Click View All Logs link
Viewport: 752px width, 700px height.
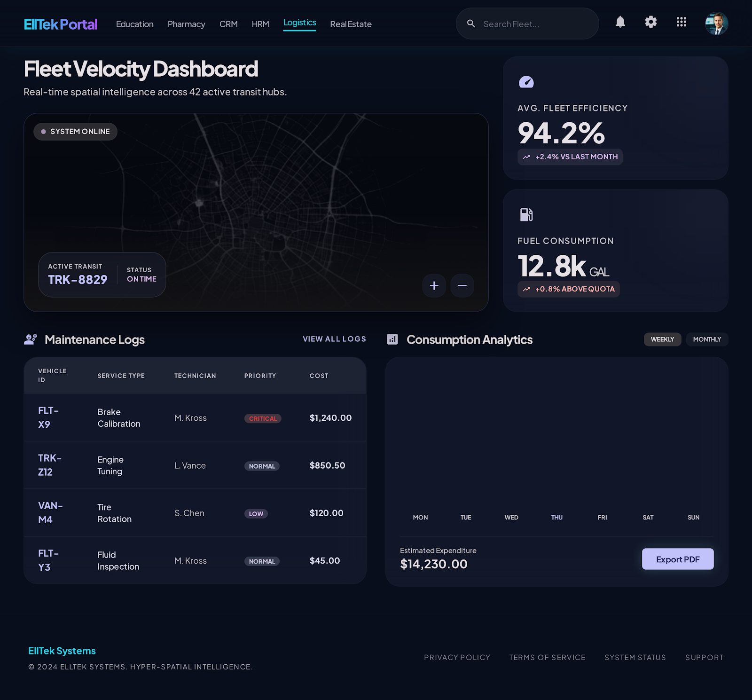(334, 339)
